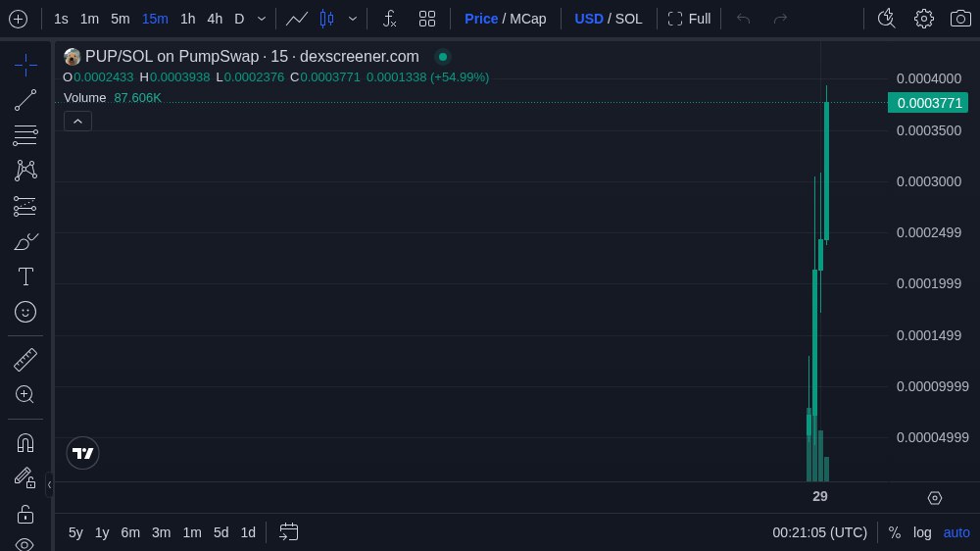Image resolution: width=980 pixels, height=551 pixels.
Task: Open the candlestick chart type dropdown
Action: coord(353,19)
